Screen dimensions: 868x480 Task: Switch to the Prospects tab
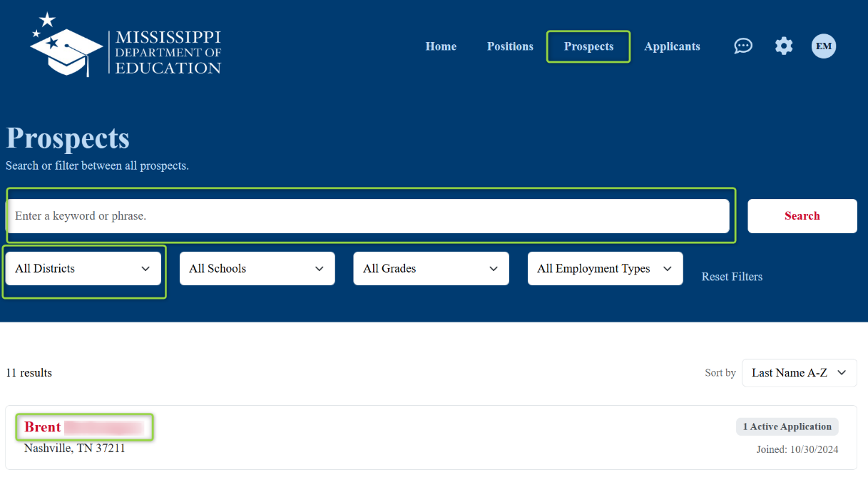(588, 46)
